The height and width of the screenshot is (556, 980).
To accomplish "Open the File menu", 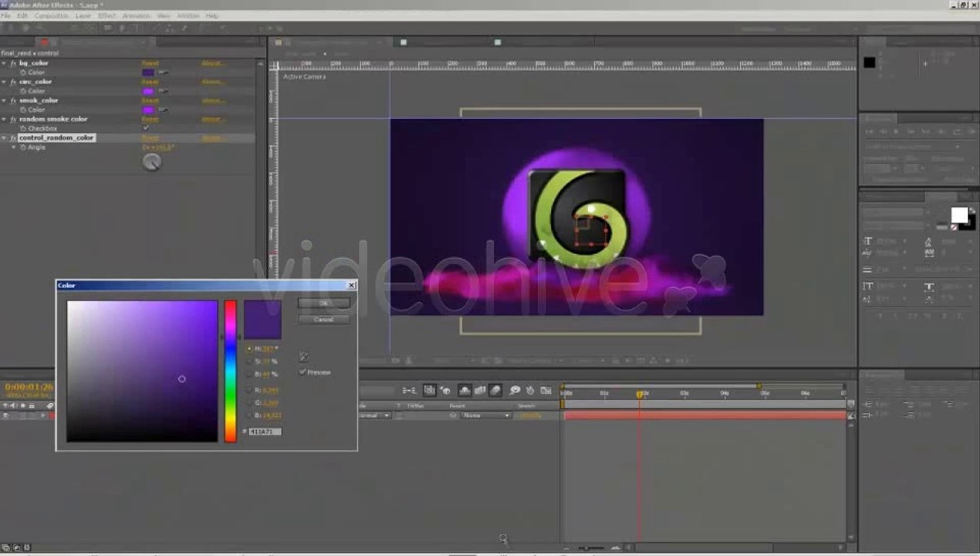I will [x=5, y=15].
